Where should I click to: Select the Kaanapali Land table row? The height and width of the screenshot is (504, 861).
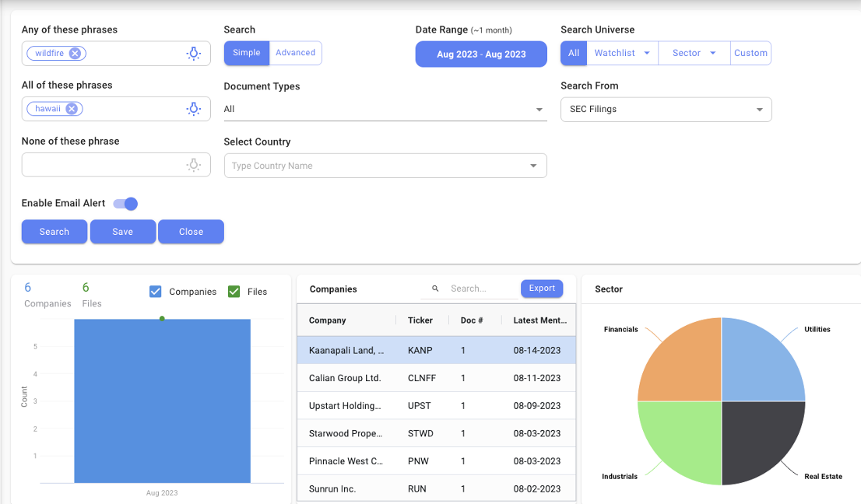click(436, 351)
